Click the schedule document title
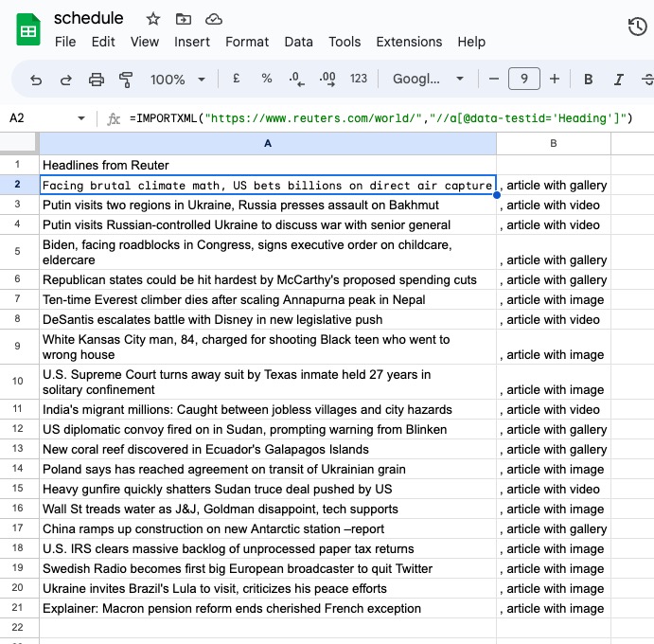This screenshot has width=654, height=644. pyautogui.click(x=88, y=18)
